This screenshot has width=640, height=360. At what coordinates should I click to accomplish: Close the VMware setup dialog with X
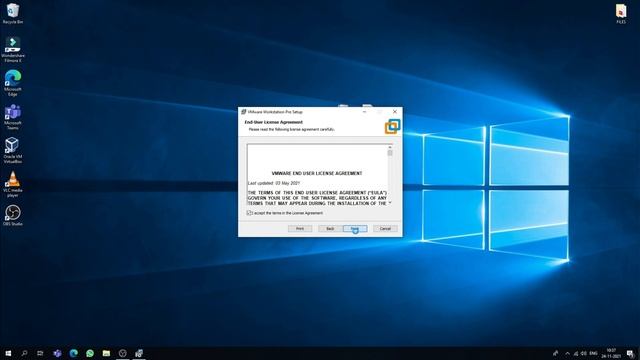pyautogui.click(x=395, y=111)
